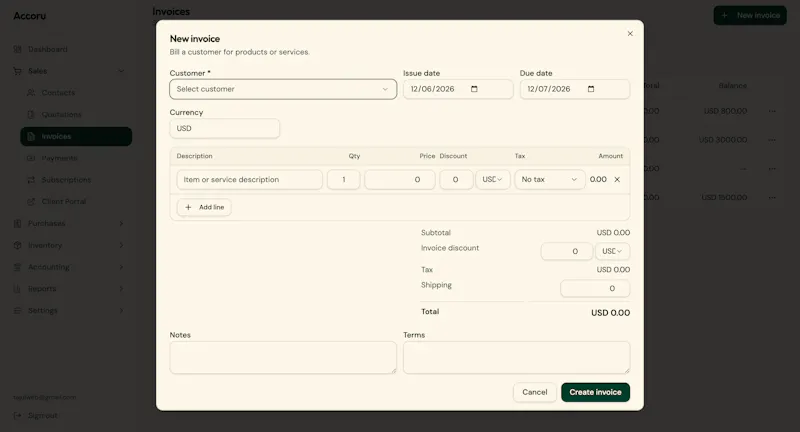Click the Currency USD field
The width and height of the screenshot is (800, 432).
[x=224, y=129]
